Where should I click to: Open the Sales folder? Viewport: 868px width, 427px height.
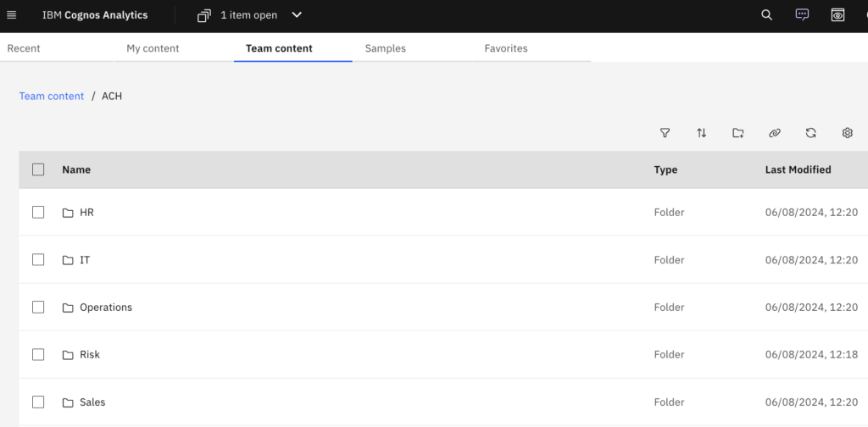tap(92, 402)
